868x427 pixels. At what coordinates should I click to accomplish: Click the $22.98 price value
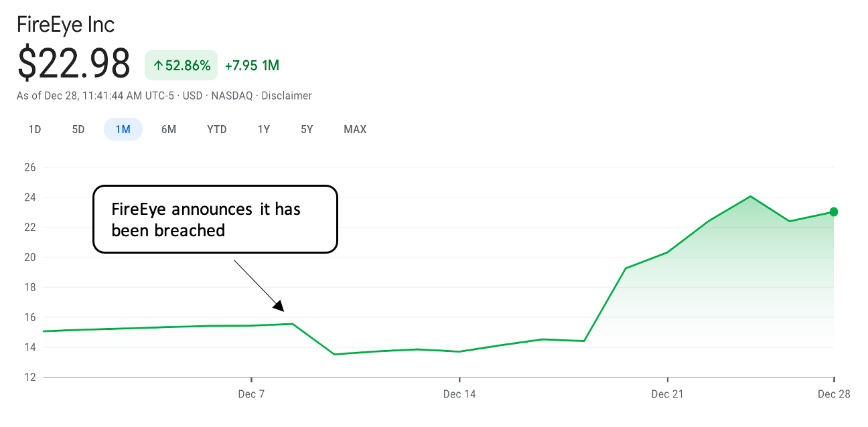point(74,65)
